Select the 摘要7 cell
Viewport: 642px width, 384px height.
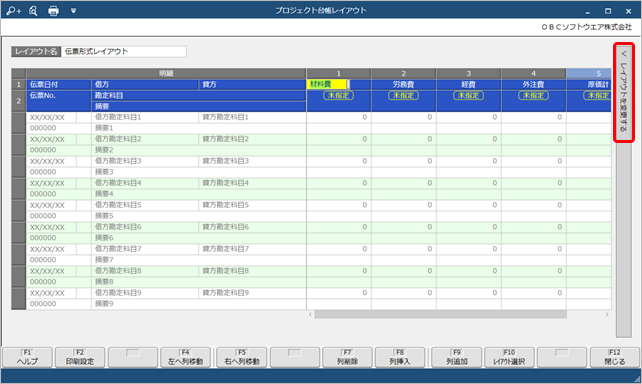point(199,260)
